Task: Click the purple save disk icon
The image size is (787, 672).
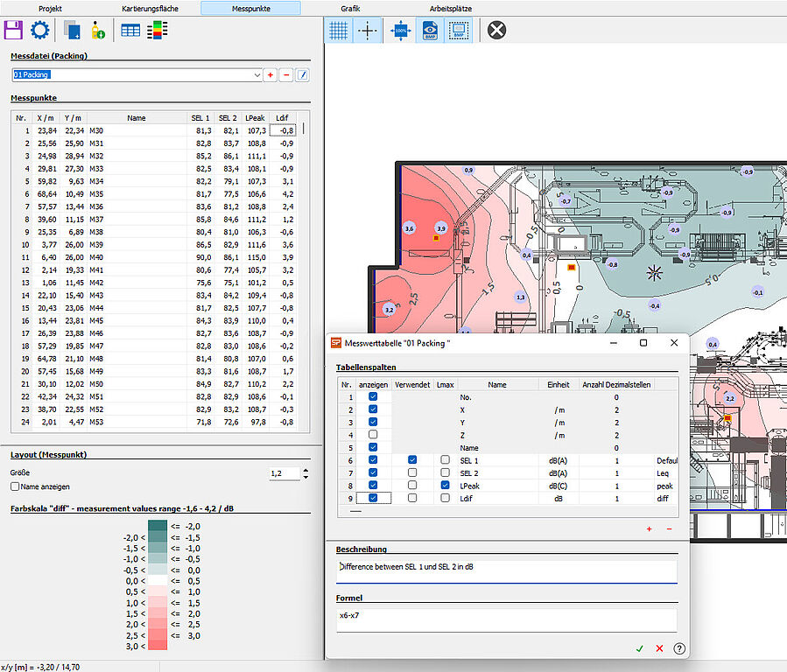Action: pos(13,30)
